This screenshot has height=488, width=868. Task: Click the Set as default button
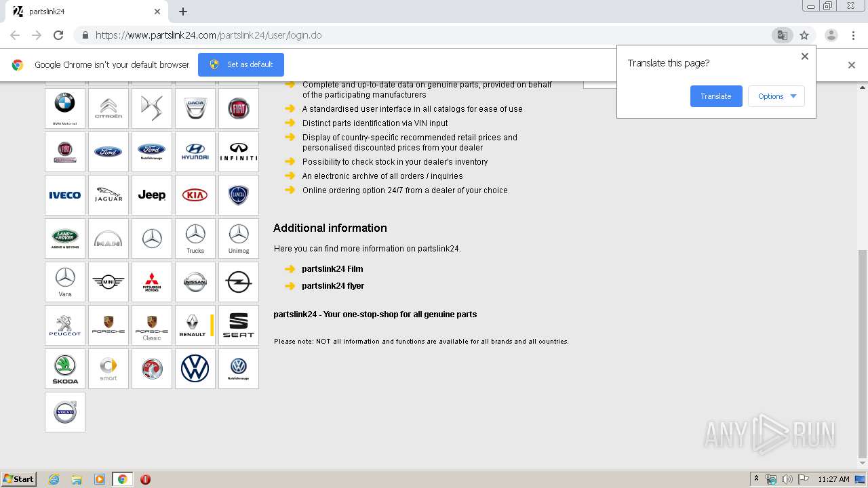click(x=241, y=64)
